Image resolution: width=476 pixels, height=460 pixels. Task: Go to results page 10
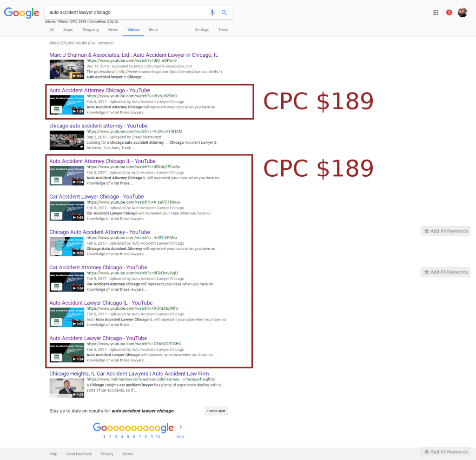158,437
